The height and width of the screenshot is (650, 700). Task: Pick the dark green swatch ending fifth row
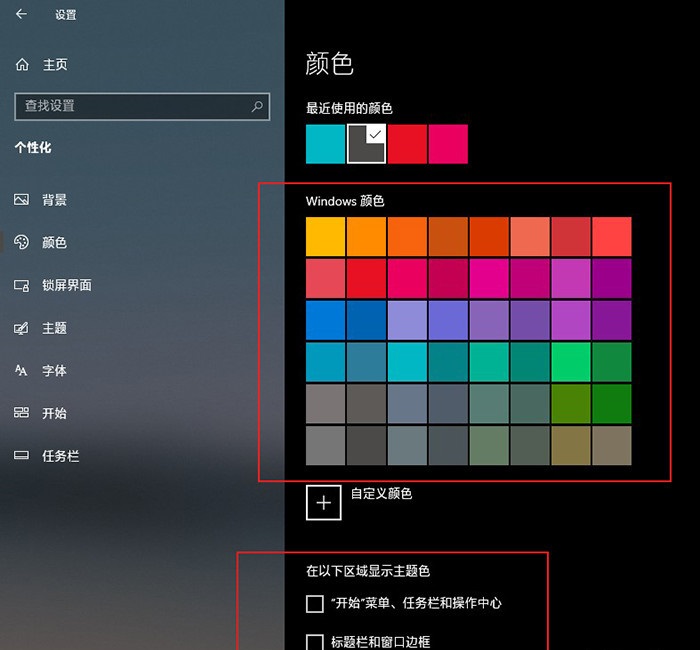(612, 404)
